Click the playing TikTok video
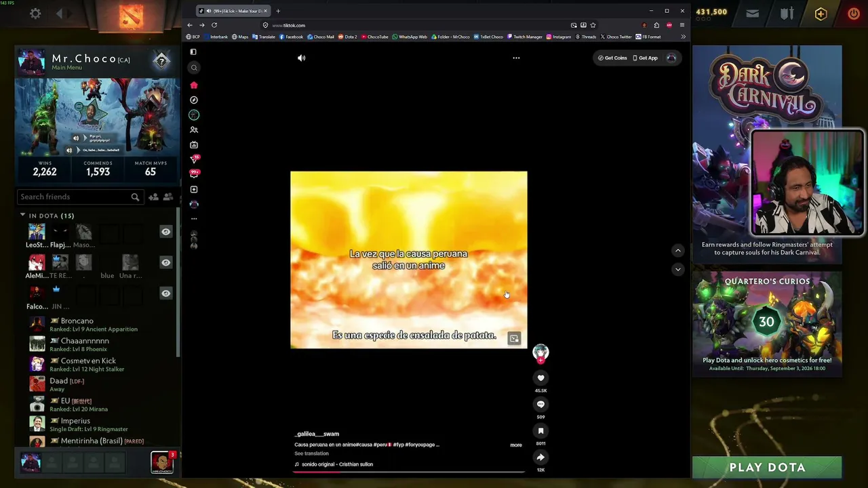This screenshot has width=868, height=488. [409, 260]
